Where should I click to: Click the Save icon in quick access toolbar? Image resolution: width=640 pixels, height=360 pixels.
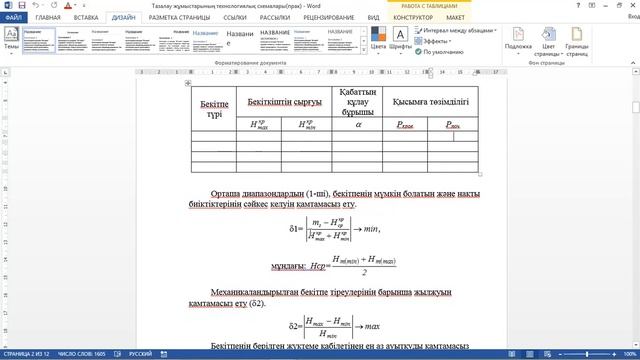[x=22, y=5]
